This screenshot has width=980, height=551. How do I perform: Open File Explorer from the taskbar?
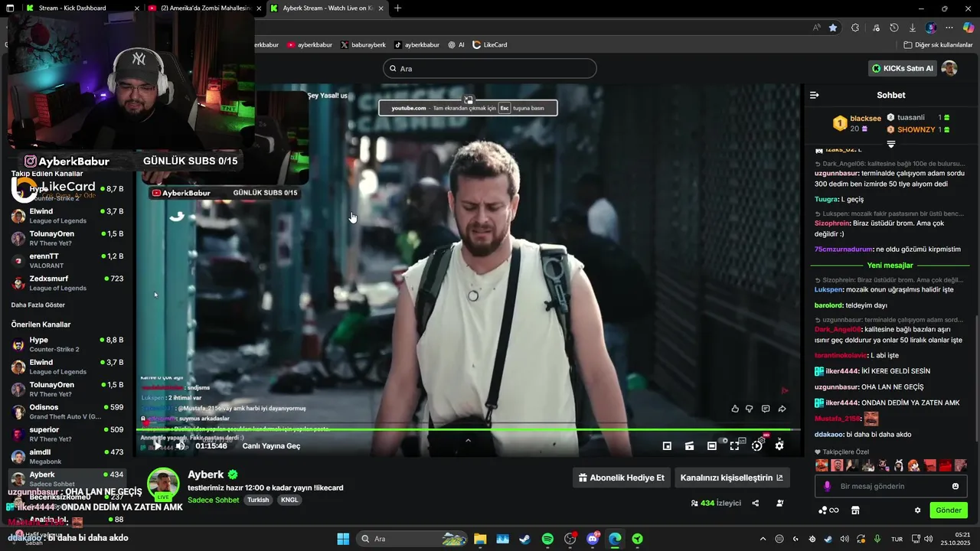click(480, 539)
